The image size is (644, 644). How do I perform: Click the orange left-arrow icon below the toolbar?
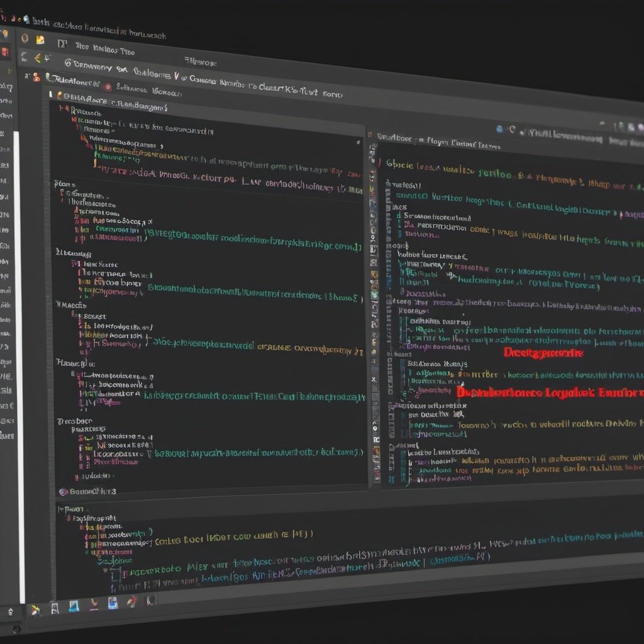coord(38,58)
